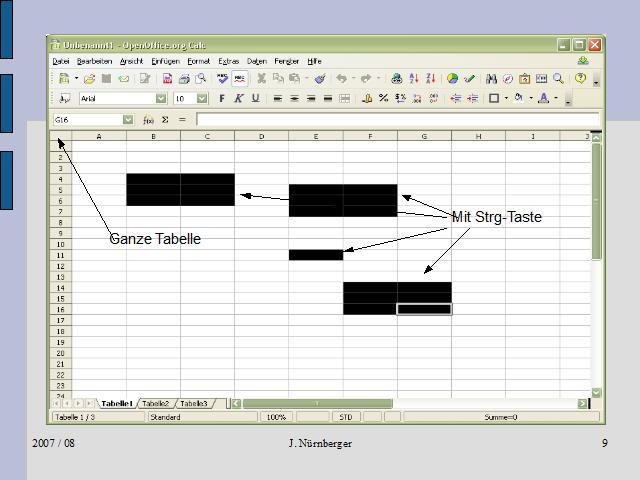Click column header D
This screenshot has width=640, height=480.
pyautogui.click(x=262, y=136)
